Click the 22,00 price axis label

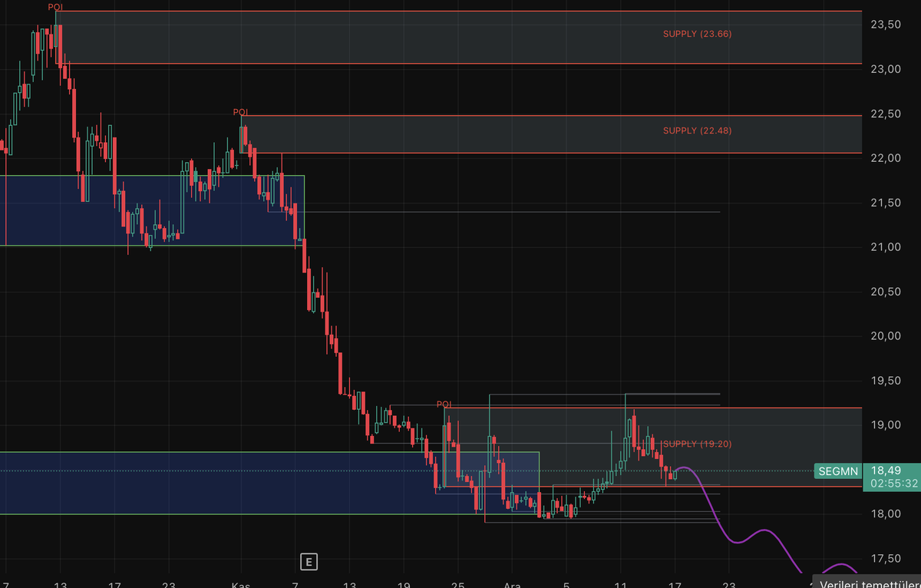point(886,158)
